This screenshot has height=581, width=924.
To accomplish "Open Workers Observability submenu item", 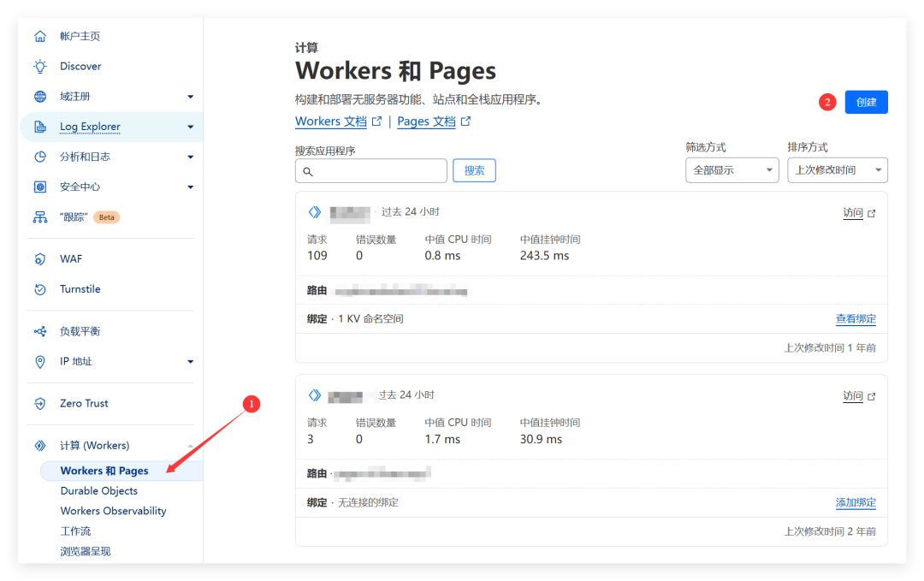I will pyautogui.click(x=113, y=511).
